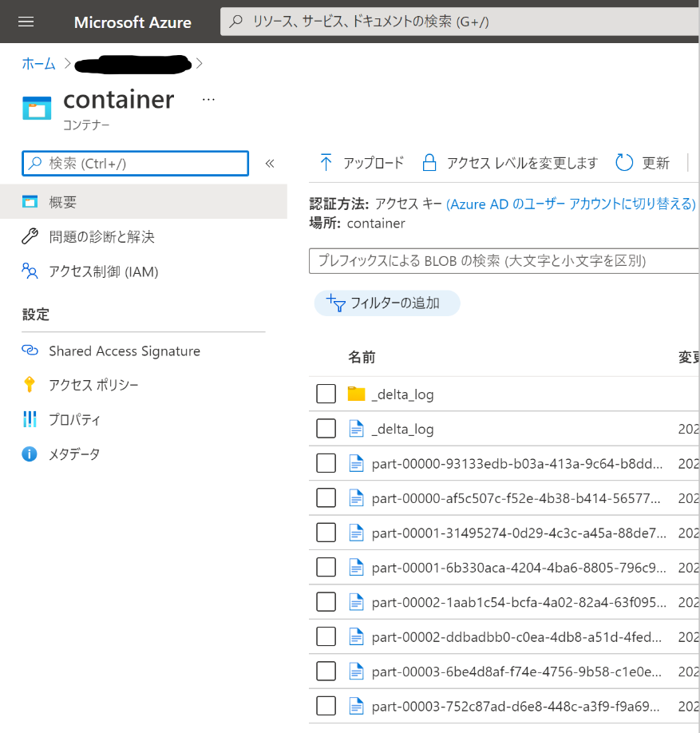Click file icon of part-00001-31495274
The image size is (700, 733).
(356, 533)
